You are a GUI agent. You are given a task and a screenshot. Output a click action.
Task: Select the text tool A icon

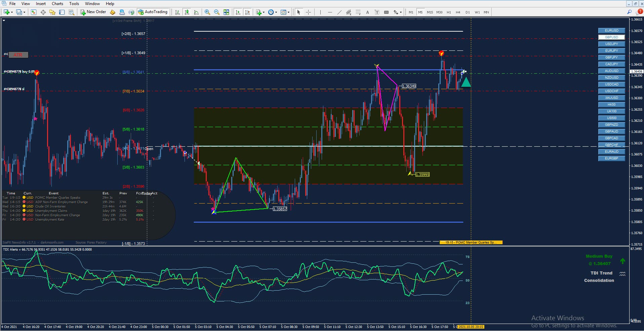[x=368, y=12]
